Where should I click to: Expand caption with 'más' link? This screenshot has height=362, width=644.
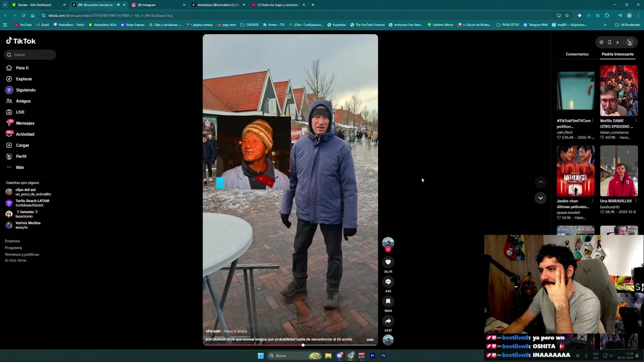pyautogui.click(x=370, y=339)
